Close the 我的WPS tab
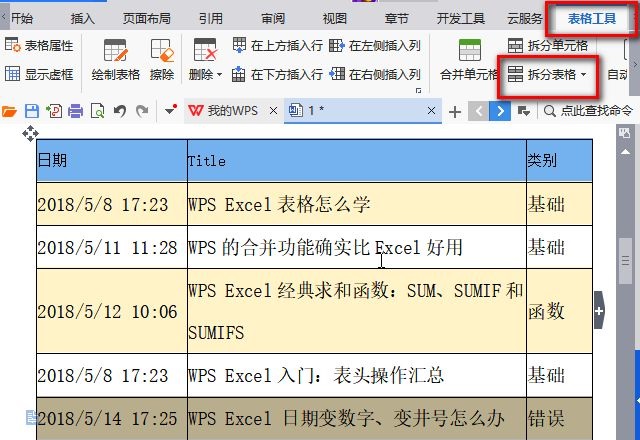 coord(273,111)
